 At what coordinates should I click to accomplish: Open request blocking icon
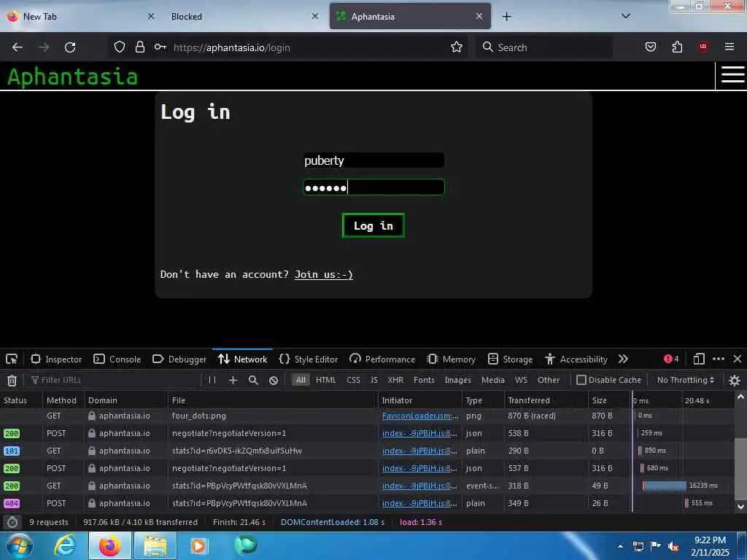274,380
